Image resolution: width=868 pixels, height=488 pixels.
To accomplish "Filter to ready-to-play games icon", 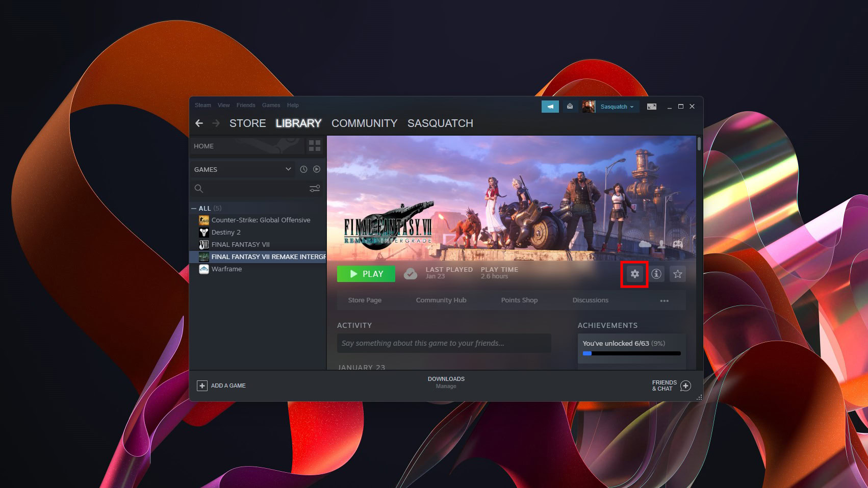I will [317, 169].
